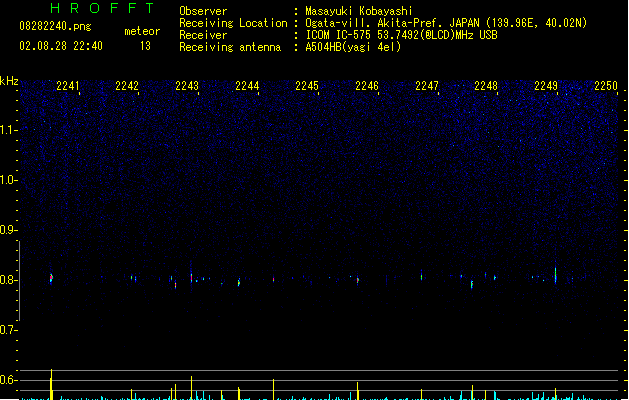
Task: Click time marker 2244
Action: (247, 86)
